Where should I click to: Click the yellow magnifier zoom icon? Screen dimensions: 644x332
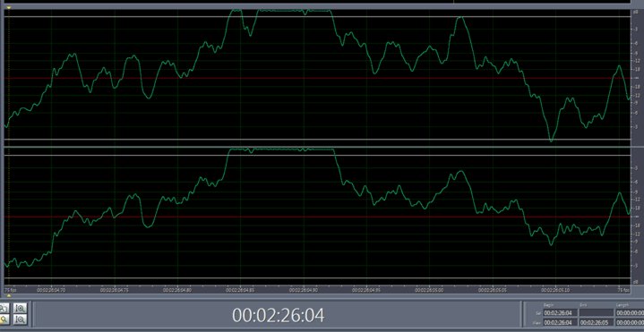point(4,319)
